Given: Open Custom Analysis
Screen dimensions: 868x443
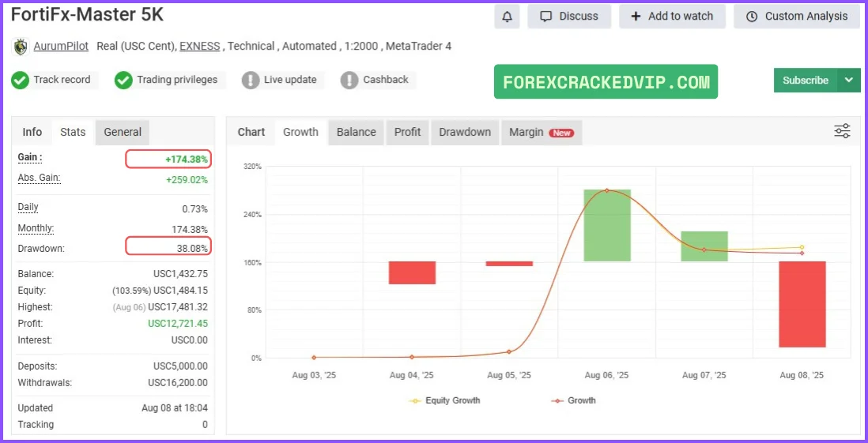Looking at the screenshot, I should point(796,16).
